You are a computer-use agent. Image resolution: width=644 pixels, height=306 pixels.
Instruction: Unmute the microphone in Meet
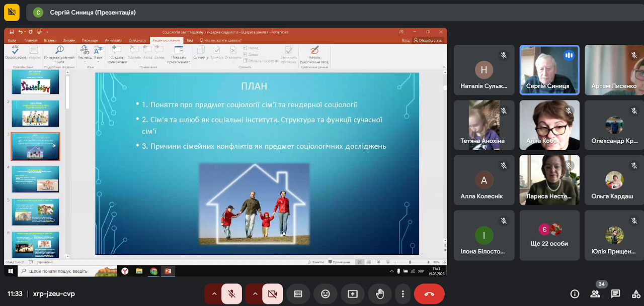click(232, 294)
